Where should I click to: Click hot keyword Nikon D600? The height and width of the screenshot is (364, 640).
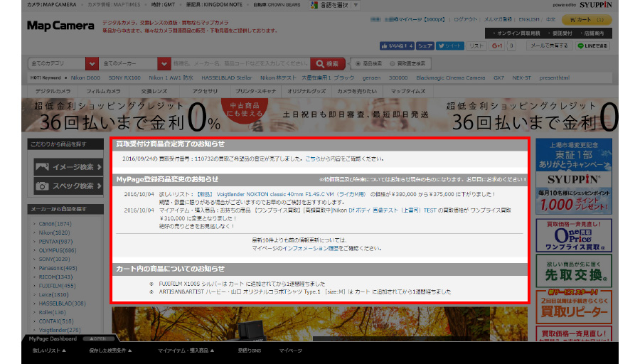click(85, 78)
